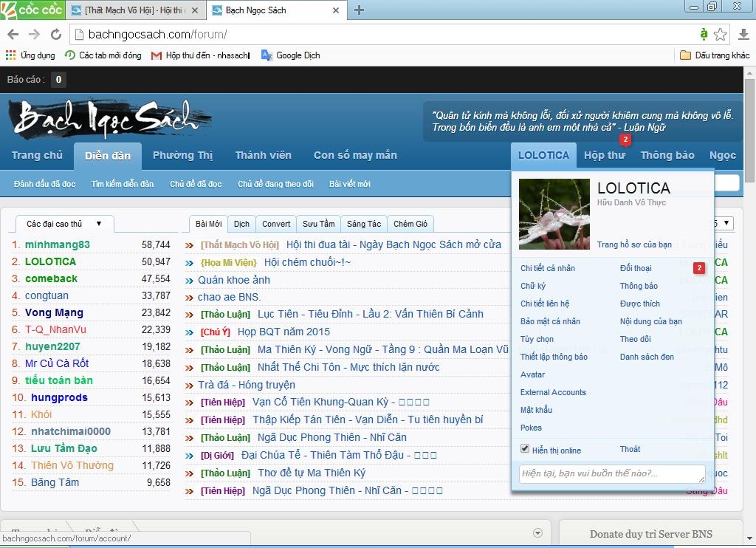Open the dropdown beside the tab row
Screen dimensions: 756x548
[x=726, y=224]
